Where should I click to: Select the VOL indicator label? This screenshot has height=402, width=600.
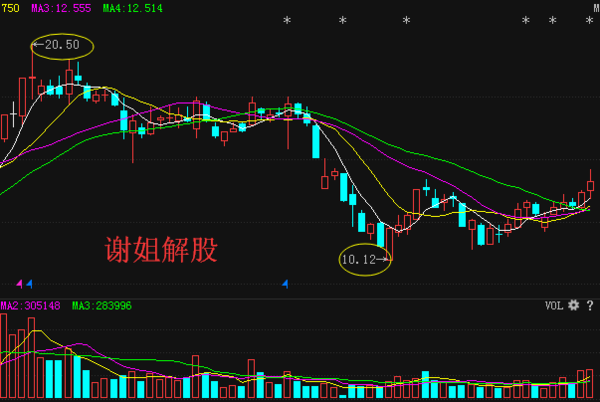click(x=554, y=305)
